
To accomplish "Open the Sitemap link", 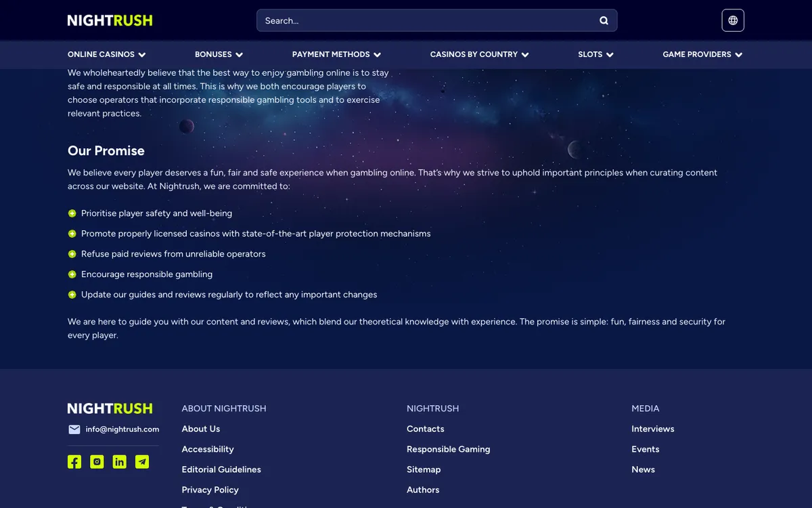I will (x=424, y=469).
